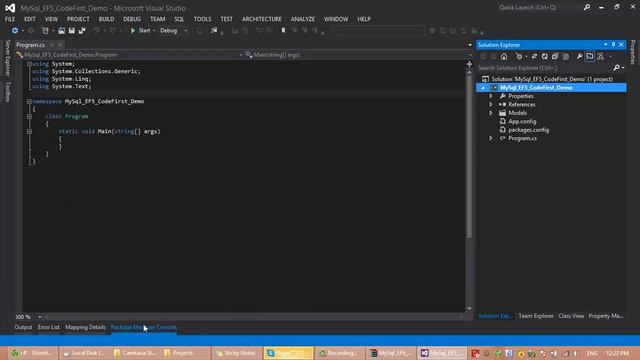Switch to Property Manager tab
The width and height of the screenshot is (640, 360).
point(606,316)
